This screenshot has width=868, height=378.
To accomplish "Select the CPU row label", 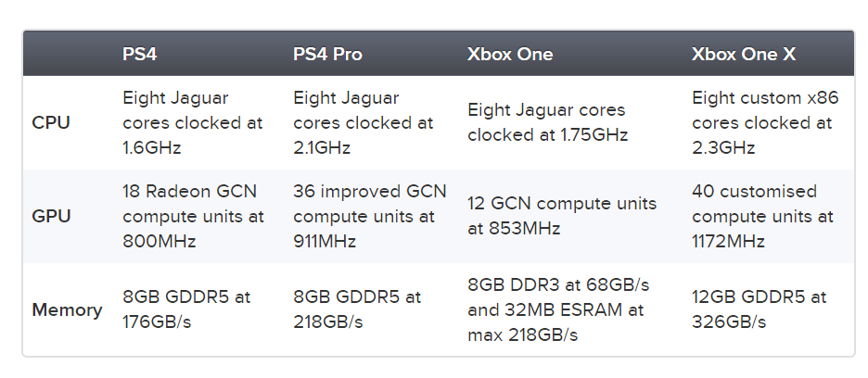I will coord(50,122).
